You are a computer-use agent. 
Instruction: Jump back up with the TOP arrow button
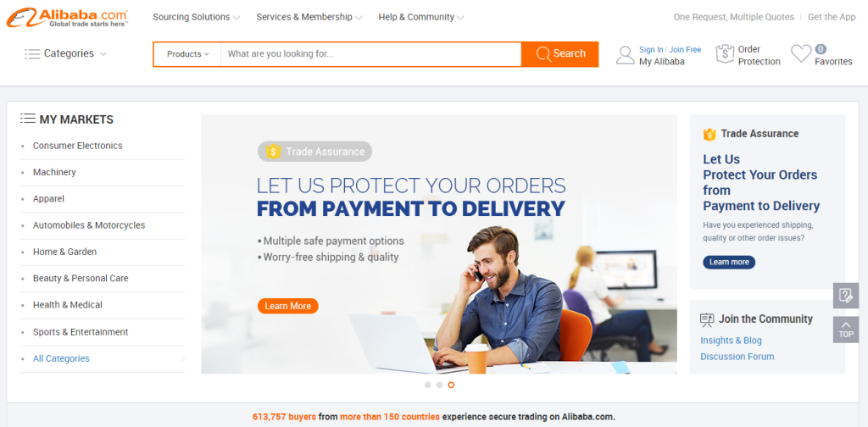click(845, 330)
